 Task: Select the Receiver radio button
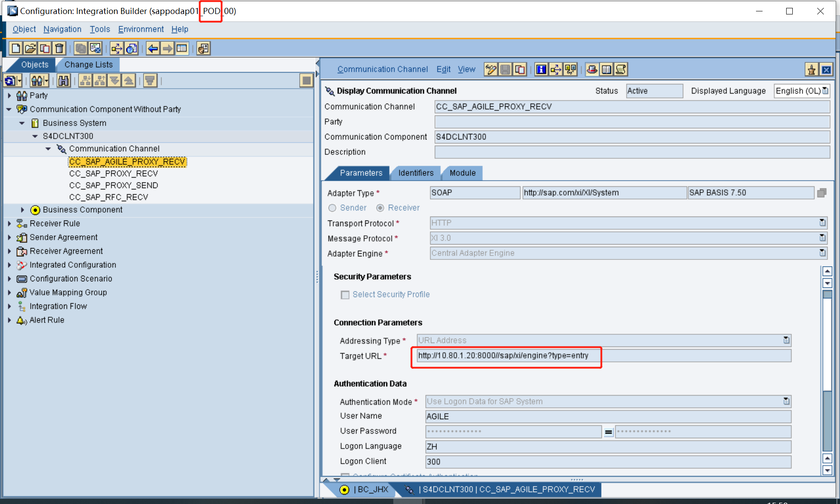click(x=380, y=208)
